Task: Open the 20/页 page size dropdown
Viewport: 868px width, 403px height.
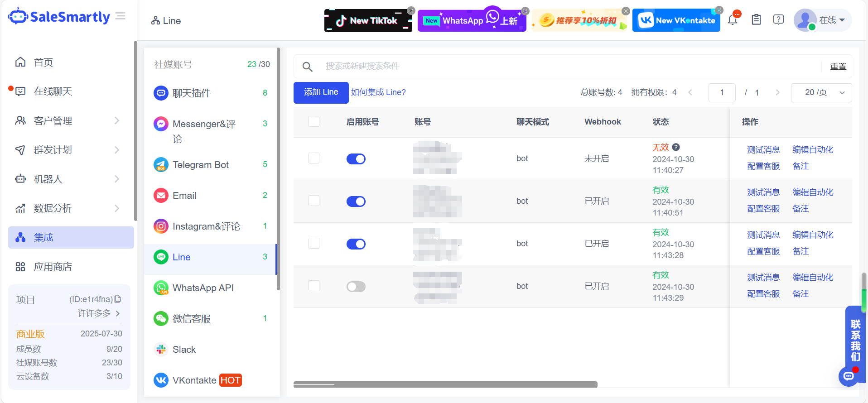Action: 821,92
